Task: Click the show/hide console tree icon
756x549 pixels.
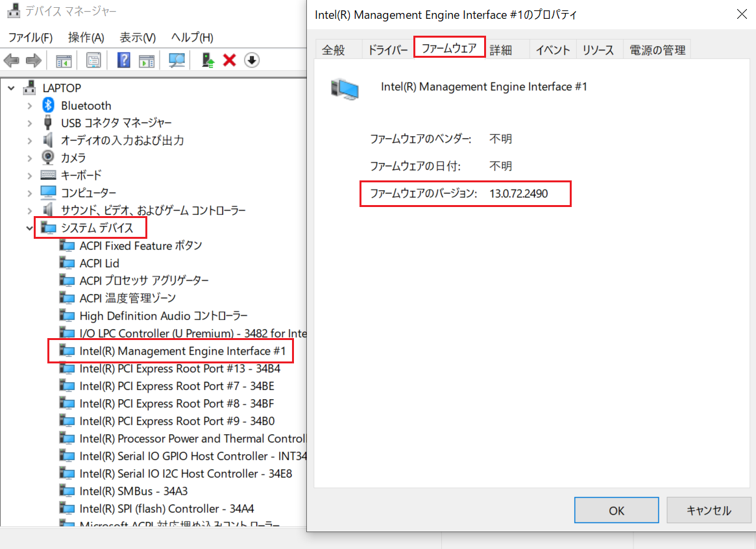Action: tap(64, 61)
